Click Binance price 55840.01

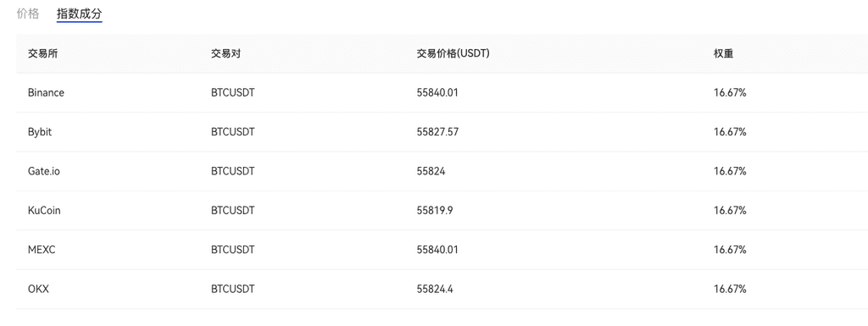(x=437, y=93)
